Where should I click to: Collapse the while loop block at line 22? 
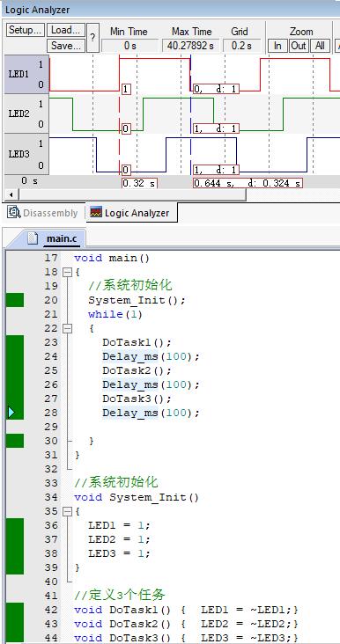tap(67, 328)
